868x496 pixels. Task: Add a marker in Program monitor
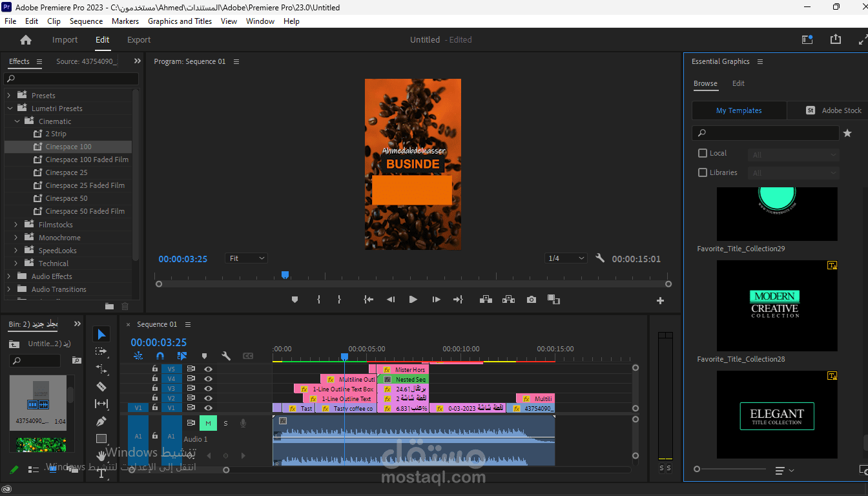pos(295,300)
